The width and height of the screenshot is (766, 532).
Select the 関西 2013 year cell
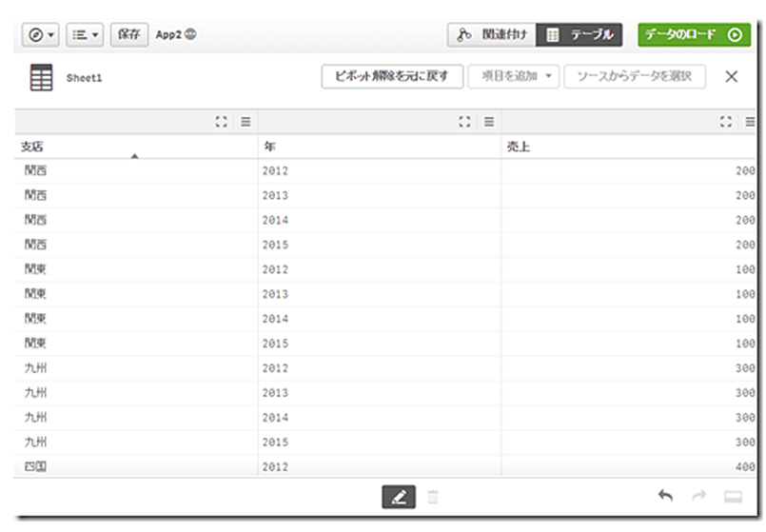[379, 195]
